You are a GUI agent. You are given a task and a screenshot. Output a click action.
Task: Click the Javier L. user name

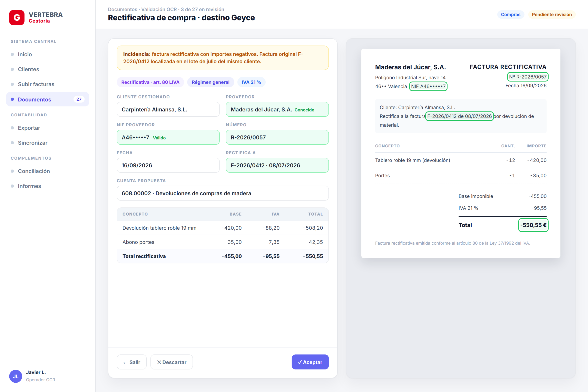tap(36, 372)
